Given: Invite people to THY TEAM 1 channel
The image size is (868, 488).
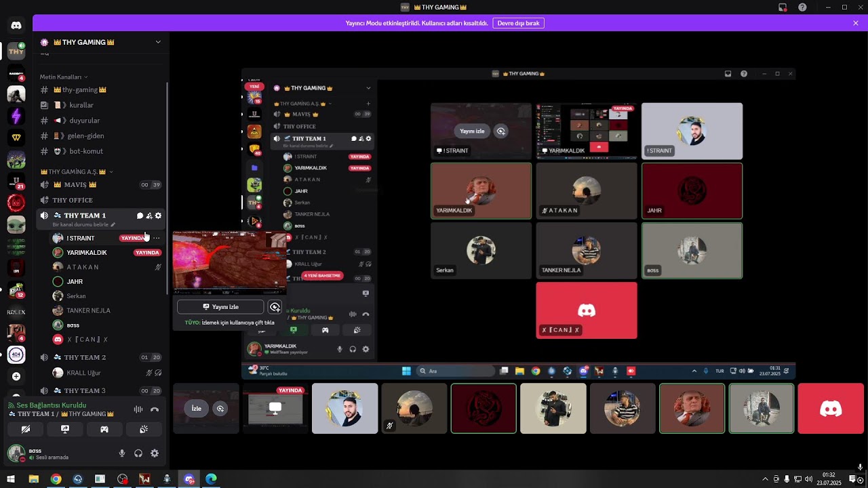Looking at the screenshot, I should [x=149, y=216].
